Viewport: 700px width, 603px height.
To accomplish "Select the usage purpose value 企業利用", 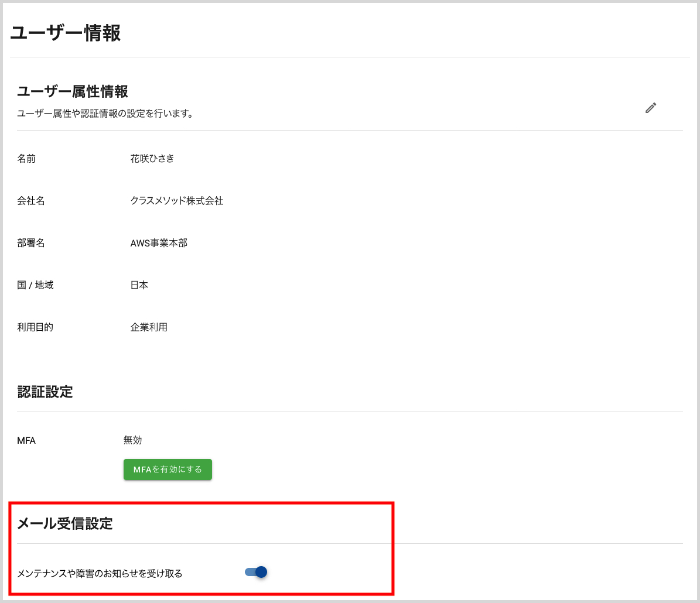I will click(x=149, y=327).
